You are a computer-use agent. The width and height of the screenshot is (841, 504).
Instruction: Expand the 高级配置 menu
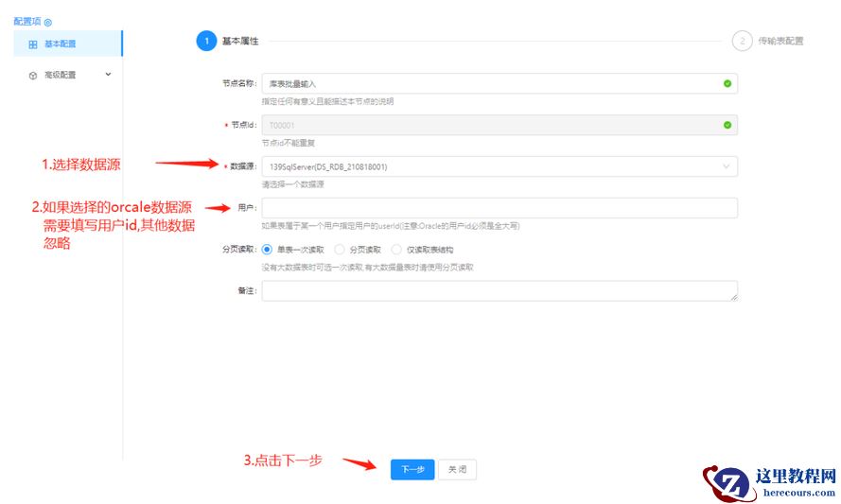(68, 75)
